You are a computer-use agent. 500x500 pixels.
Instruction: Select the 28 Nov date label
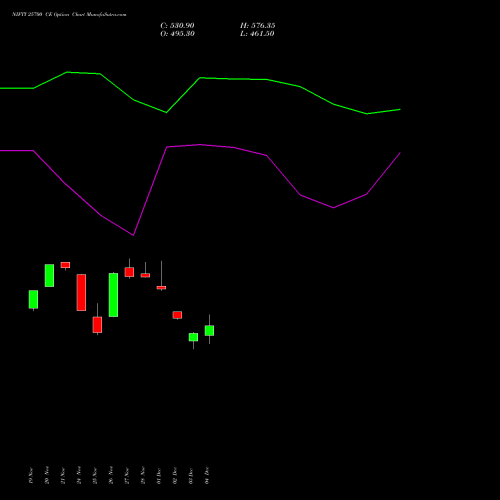point(143,475)
